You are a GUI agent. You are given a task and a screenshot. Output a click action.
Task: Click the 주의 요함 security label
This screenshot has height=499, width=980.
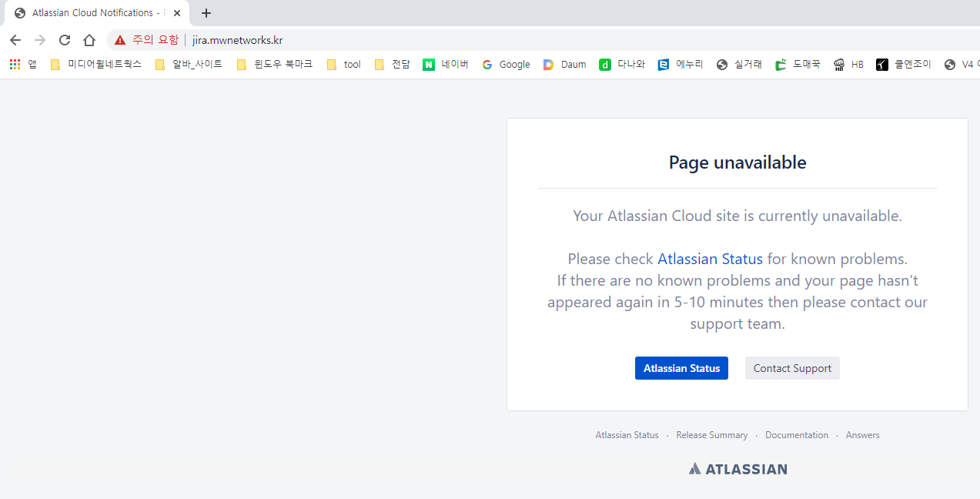coord(156,40)
